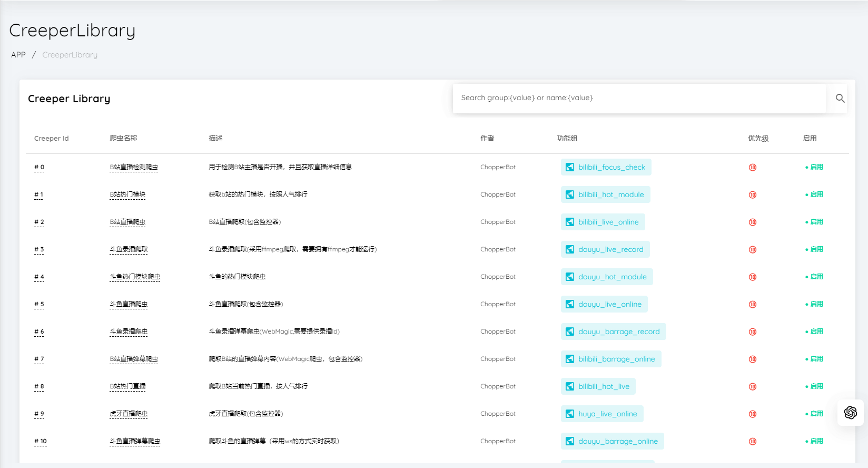Open creeper 虎牙直播爬虫
This screenshot has width=868, height=468.
(x=129, y=414)
